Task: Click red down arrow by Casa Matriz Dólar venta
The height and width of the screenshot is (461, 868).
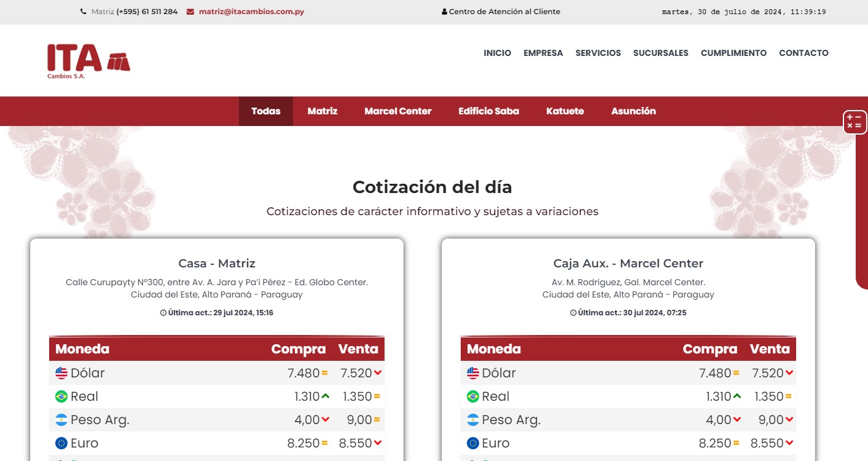Action: click(378, 372)
